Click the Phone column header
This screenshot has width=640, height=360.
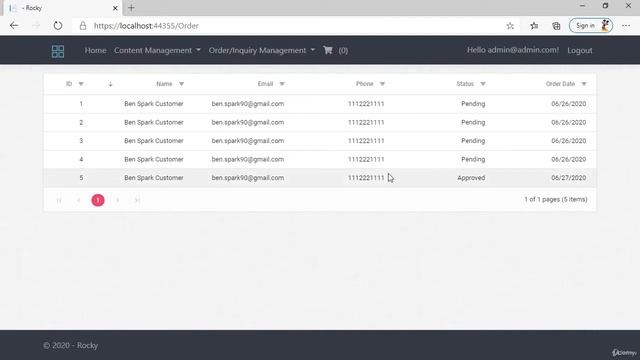coord(364,84)
